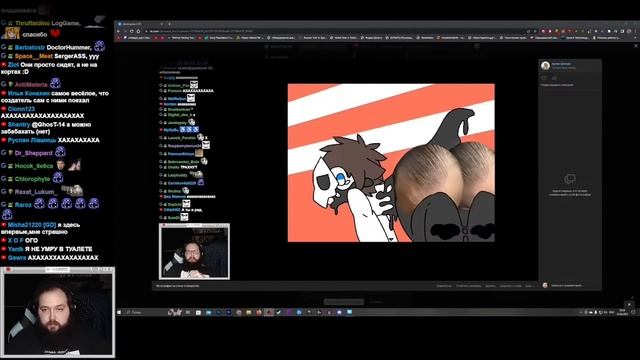The image size is (640, 360).
Task: Click the striped cartoon image in the viewer
Action: (x=391, y=162)
